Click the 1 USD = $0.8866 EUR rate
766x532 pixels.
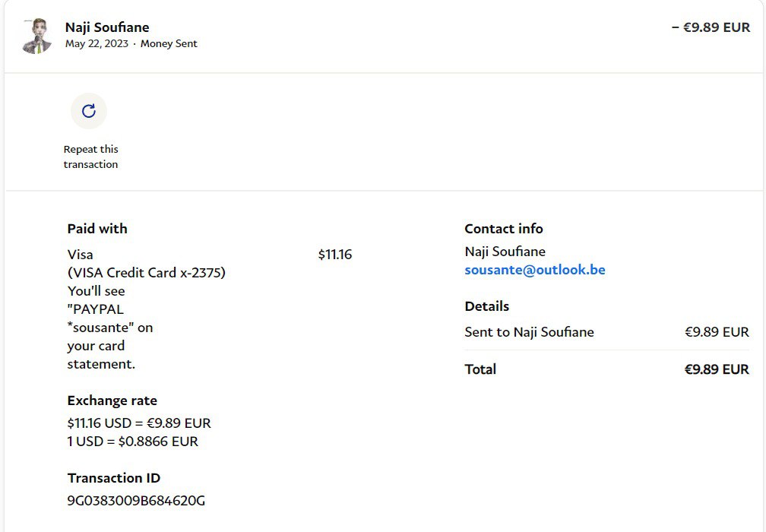pos(132,442)
